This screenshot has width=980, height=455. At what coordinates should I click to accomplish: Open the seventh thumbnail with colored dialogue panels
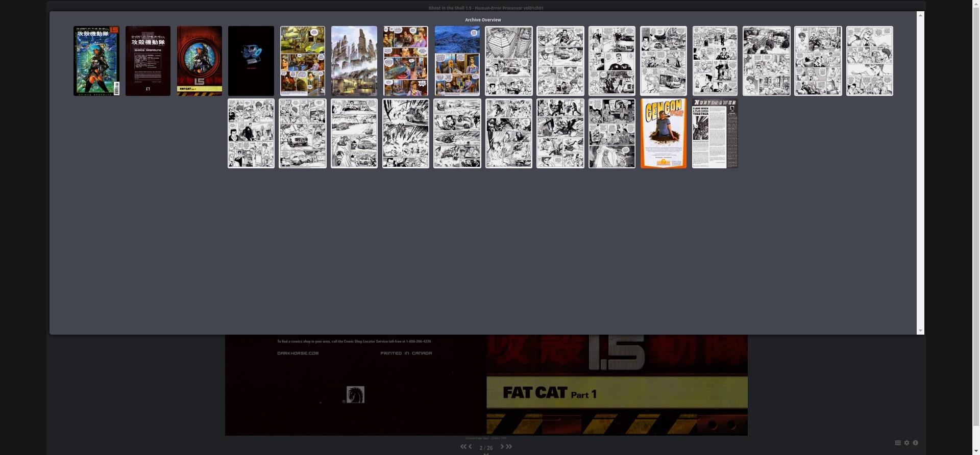[406, 61]
